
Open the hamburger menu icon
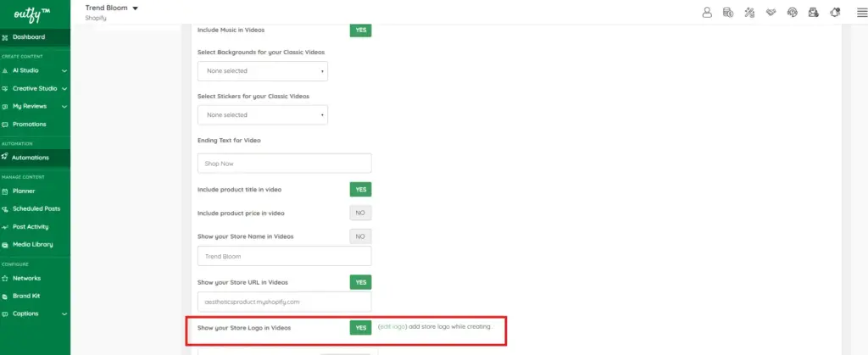(861, 12)
